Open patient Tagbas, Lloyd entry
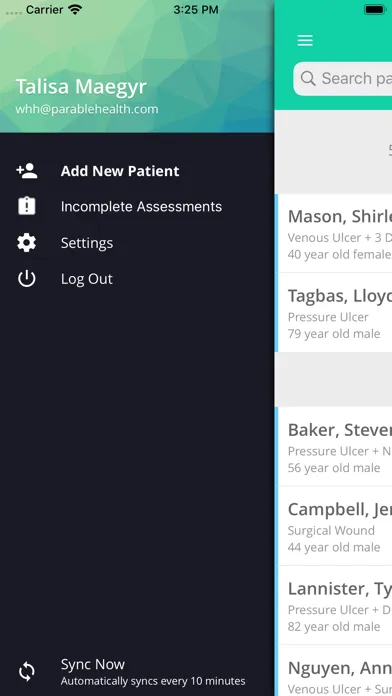Image resolution: width=392 pixels, height=696 pixels. click(333, 312)
